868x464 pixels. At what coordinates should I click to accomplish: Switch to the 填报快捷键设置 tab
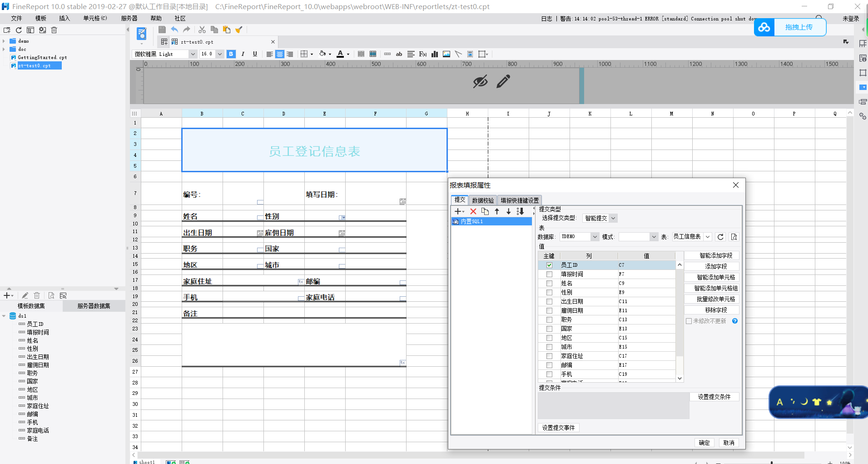[x=520, y=200]
